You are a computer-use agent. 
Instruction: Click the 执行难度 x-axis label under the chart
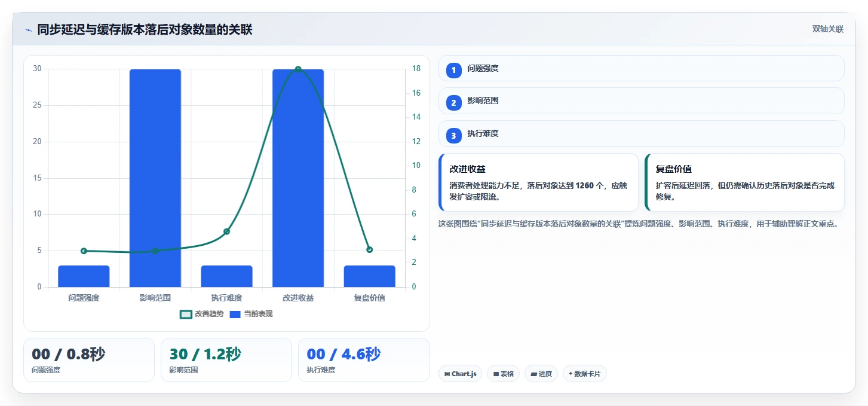226,298
